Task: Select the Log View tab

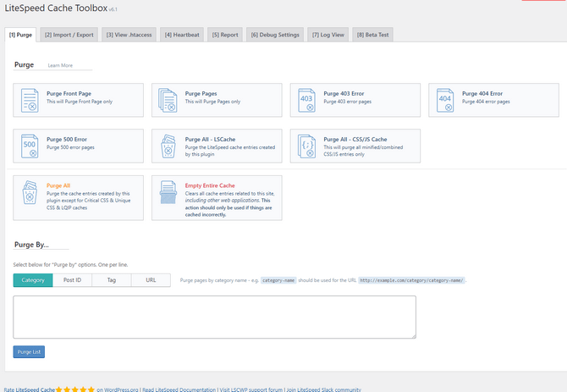Action: [328, 35]
